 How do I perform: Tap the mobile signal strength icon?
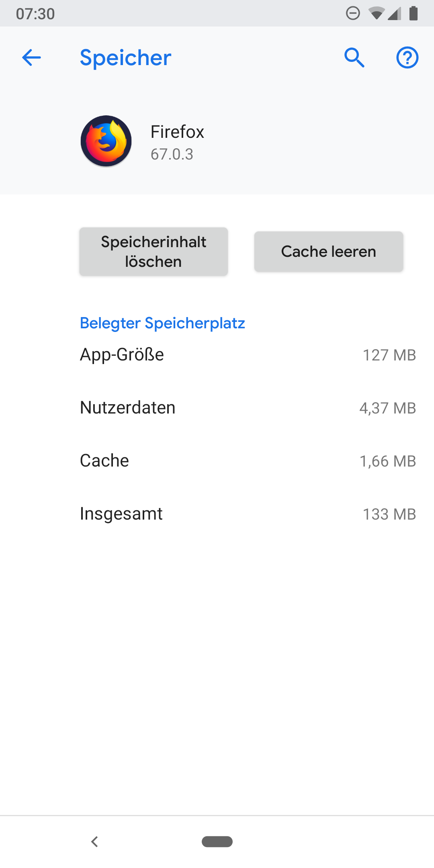tap(395, 14)
